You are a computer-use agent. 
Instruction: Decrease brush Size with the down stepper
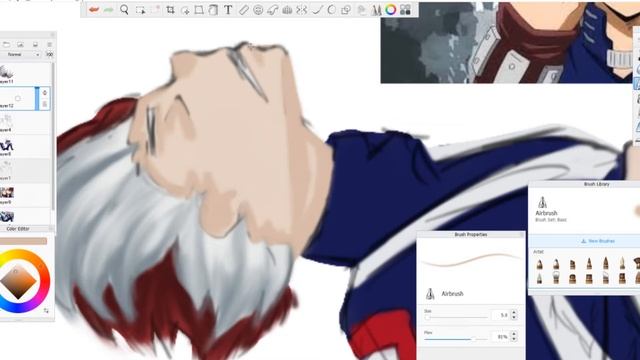[514, 318]
